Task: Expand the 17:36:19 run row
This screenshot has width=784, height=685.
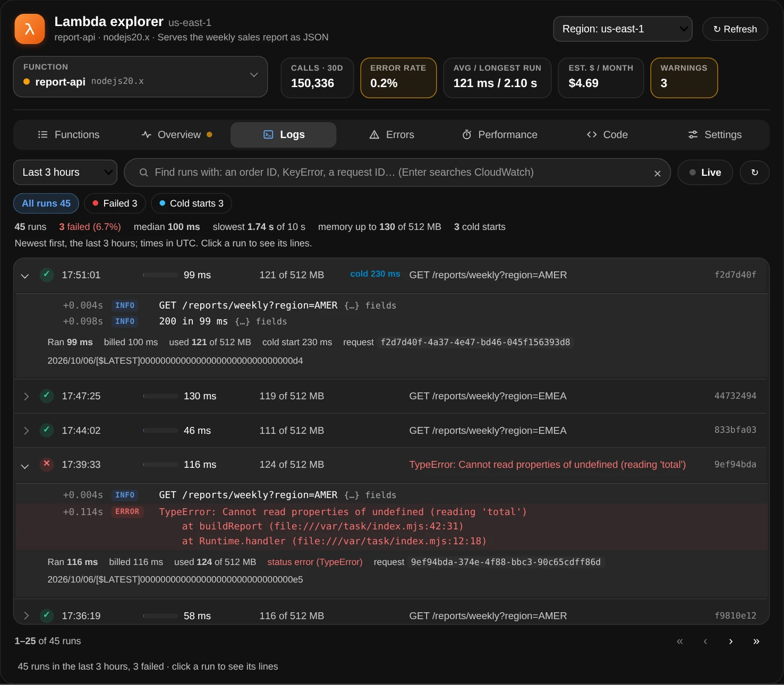Action: coord(26,616)
